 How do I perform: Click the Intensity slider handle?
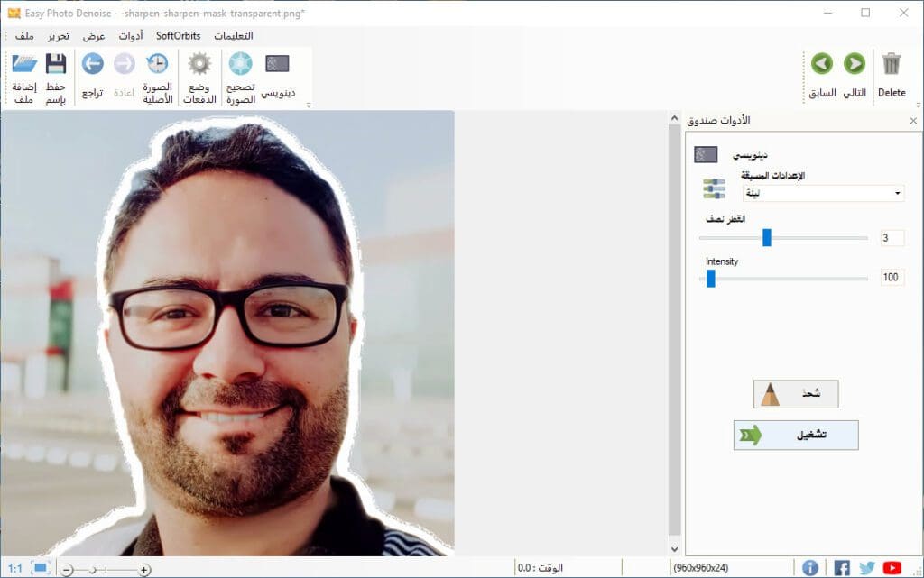coord(710,279)
